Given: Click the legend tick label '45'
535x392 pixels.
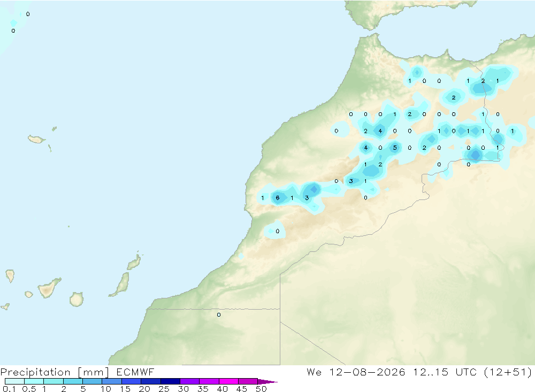Looking at the screenshot, I should pyautogui.click(x=242, y=389).
